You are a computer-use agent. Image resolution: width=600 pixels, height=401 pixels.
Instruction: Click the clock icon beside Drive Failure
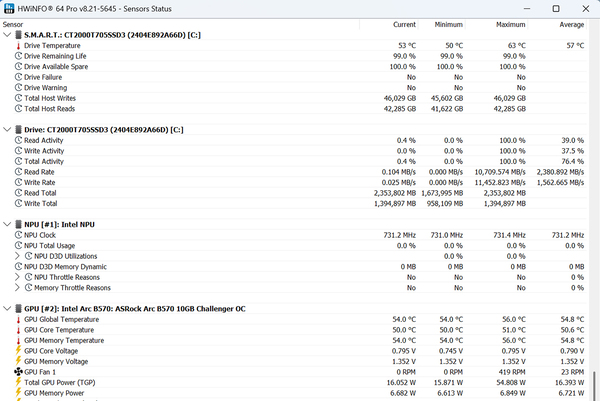18,77
